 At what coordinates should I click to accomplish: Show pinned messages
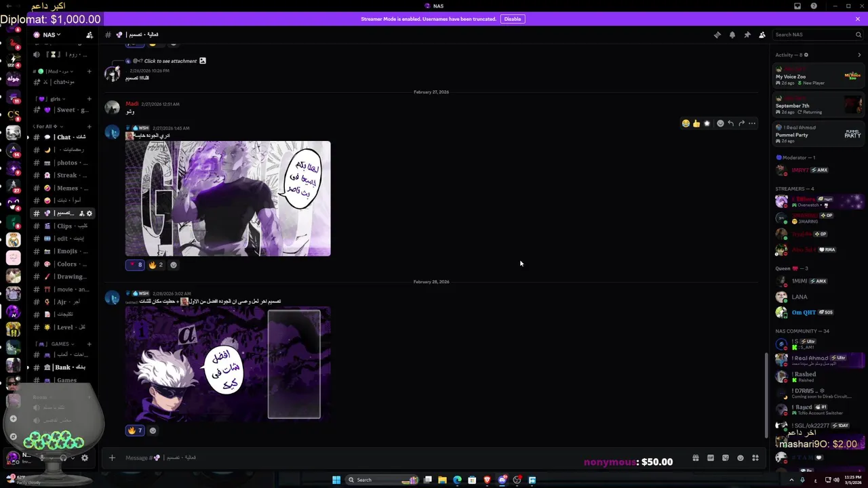[x=747, y=35]
